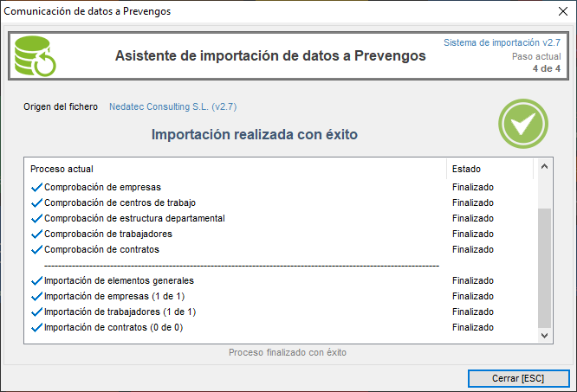Click the large green success checkmark icon
The image size is (577, 392).
[522, 123]
